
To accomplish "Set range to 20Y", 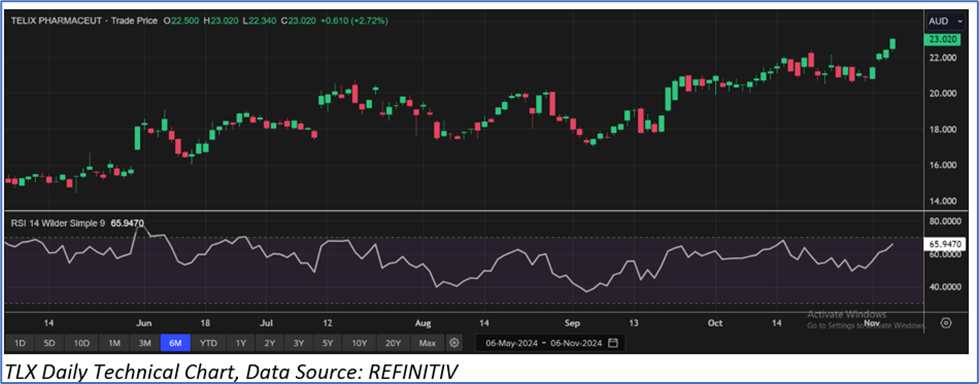I will pyautogui.click(x=393, y=343).
